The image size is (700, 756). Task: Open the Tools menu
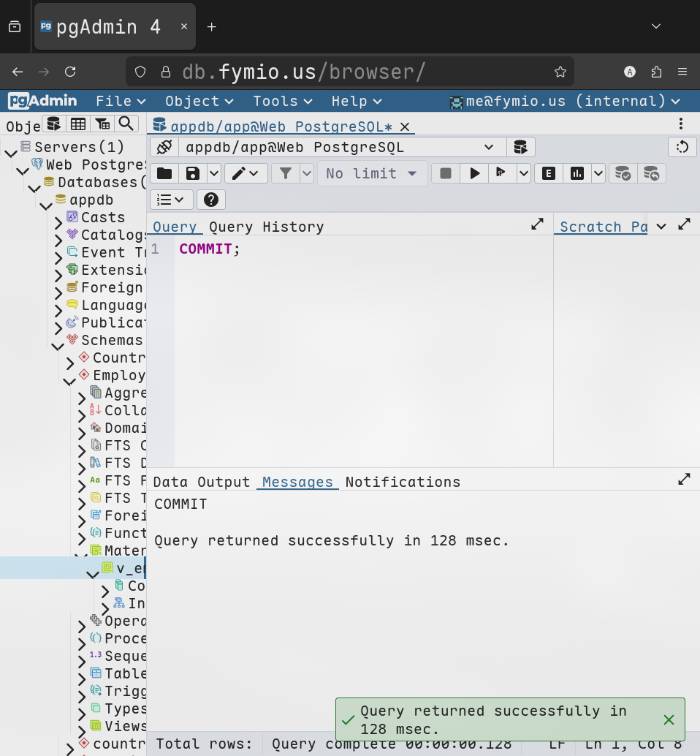coord(282,101)
